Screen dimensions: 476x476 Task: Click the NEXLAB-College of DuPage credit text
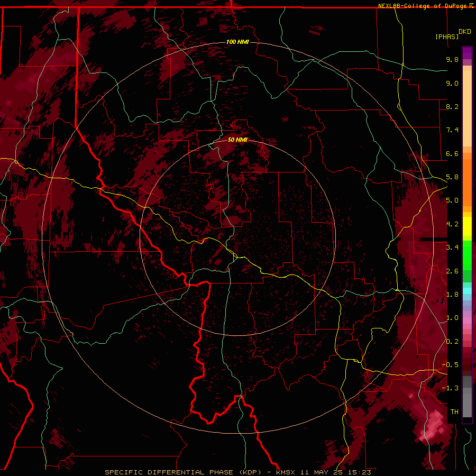[423, 6]
